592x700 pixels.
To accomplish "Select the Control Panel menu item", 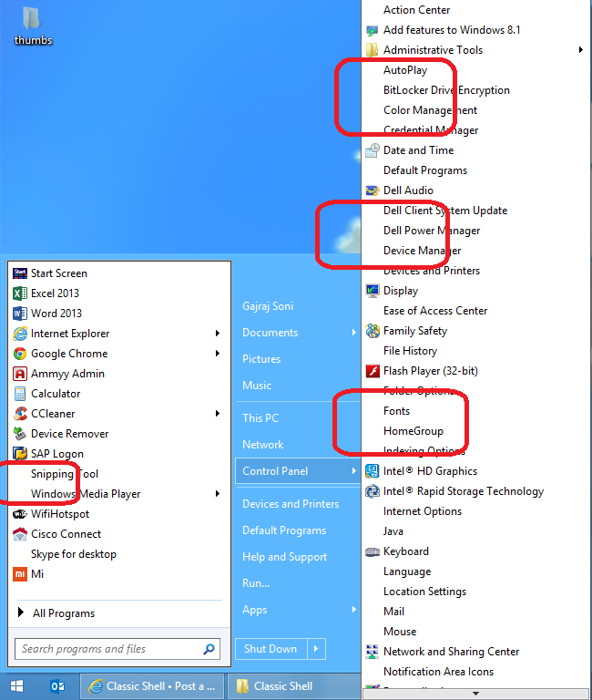I will point(275,471).
